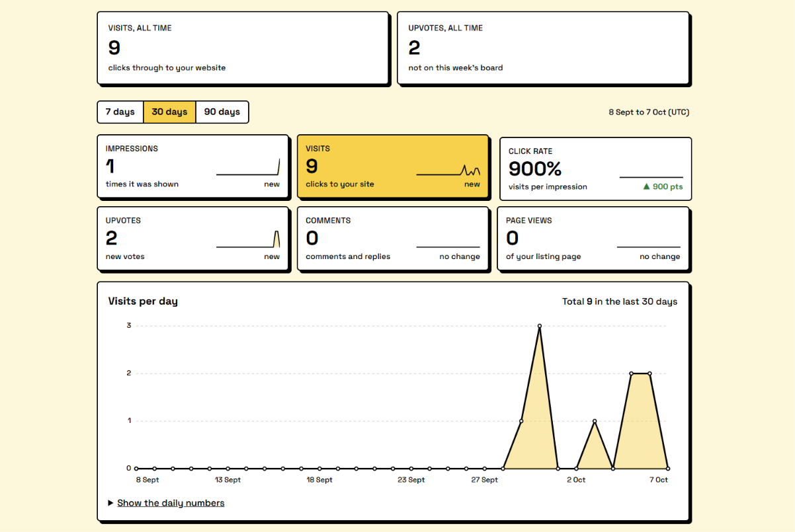795x532 pixels.
Task: Click the Impressions sparkline graph
Action: point(248,167)
